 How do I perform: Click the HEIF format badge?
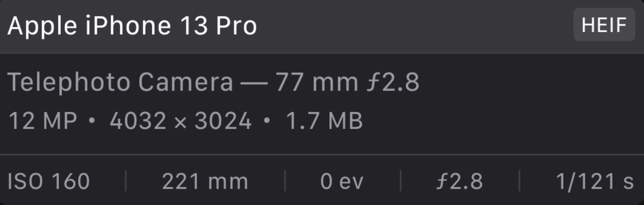tap(604, 25)
